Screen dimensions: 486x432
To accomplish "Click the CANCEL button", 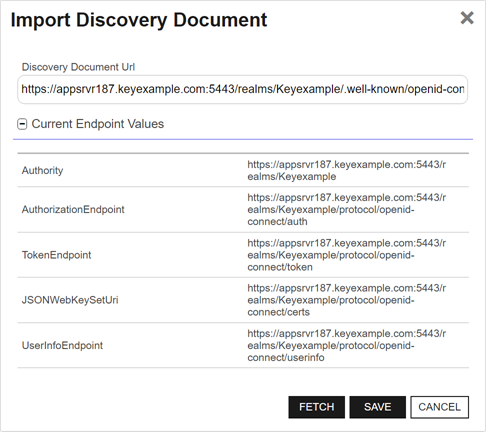I will tap(439, 407).
